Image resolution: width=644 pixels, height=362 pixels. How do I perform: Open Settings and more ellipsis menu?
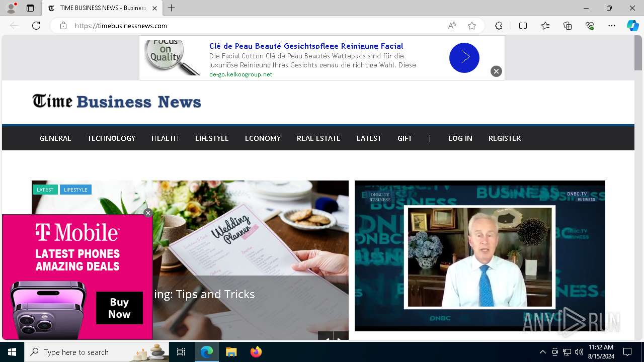612,26
